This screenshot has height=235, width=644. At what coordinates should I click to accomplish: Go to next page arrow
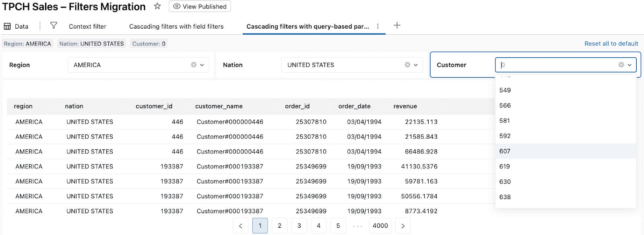tap(403, 226)
